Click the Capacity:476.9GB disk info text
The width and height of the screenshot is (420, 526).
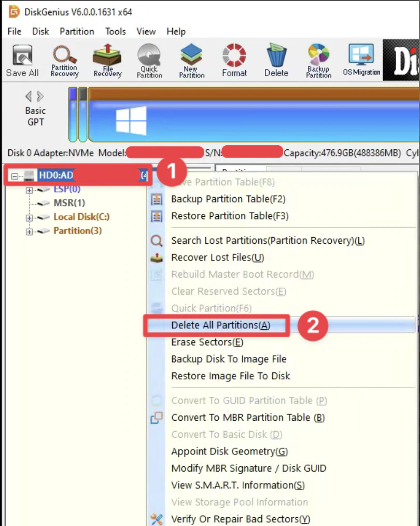pyautogui.click(x=342, y=154)
